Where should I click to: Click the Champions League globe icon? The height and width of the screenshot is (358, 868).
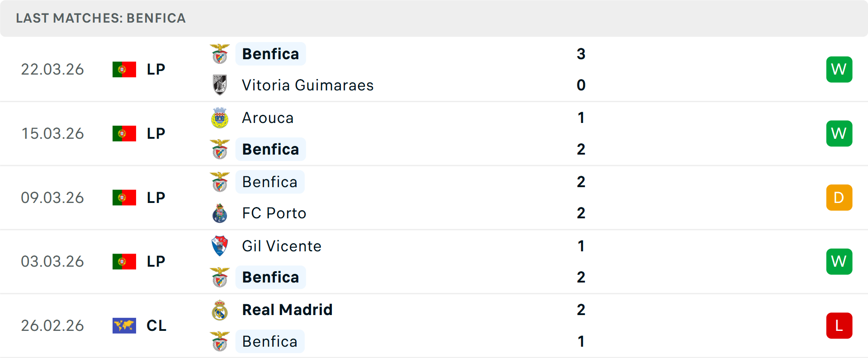click(x=125, y=325)
